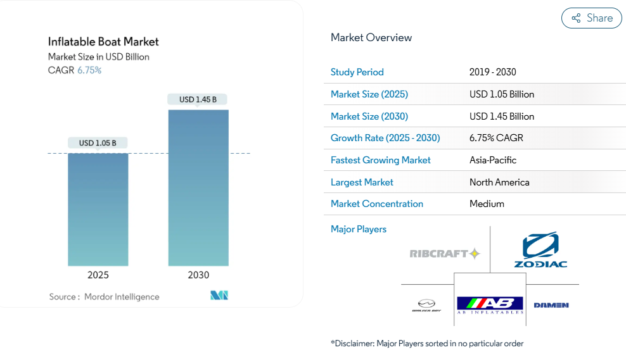
Task: Click the Inflatable Boat Market chart title
Action: coord(103,42)
